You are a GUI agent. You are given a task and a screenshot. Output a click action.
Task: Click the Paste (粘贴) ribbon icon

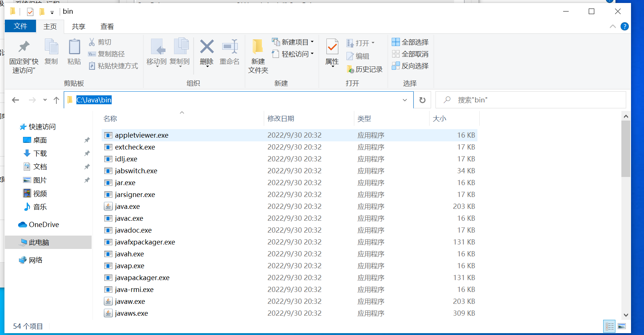coord(74,47)
